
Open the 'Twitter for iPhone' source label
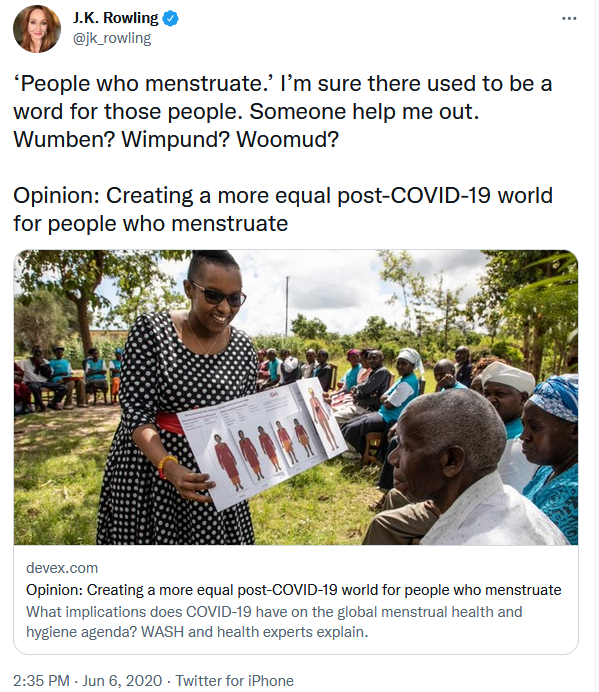pyautogui.click(x=234, y=680)
